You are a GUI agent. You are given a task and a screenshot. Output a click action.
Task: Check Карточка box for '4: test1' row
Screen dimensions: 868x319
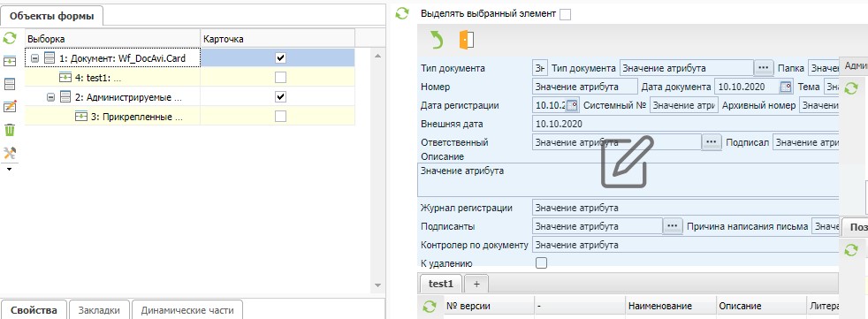281,77
